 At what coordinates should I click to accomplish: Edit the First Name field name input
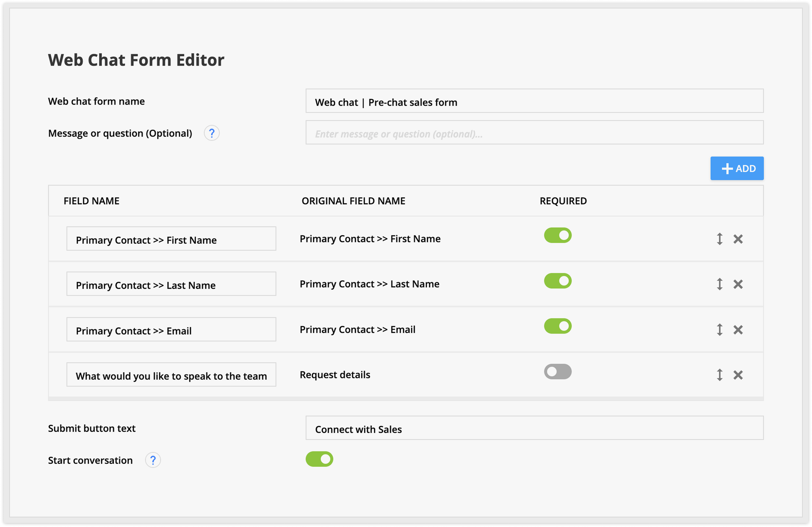point(171,239)
